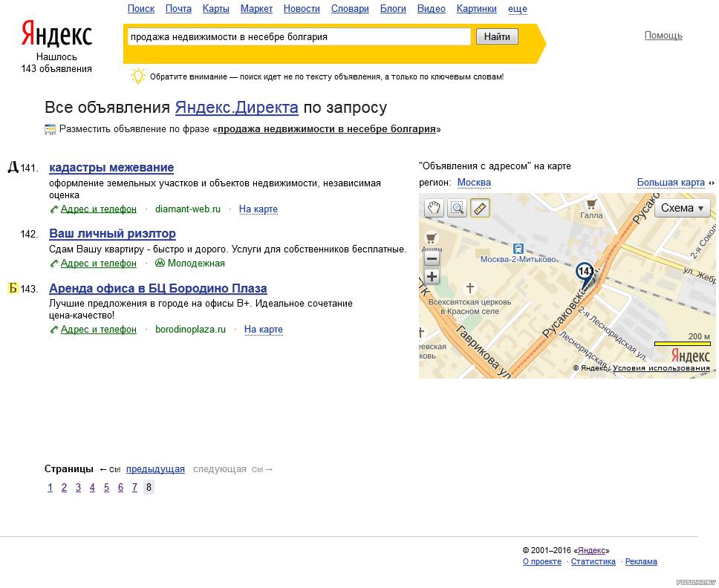Open Поиск in top navigation
719x588 pixels.
coord(141,9)
